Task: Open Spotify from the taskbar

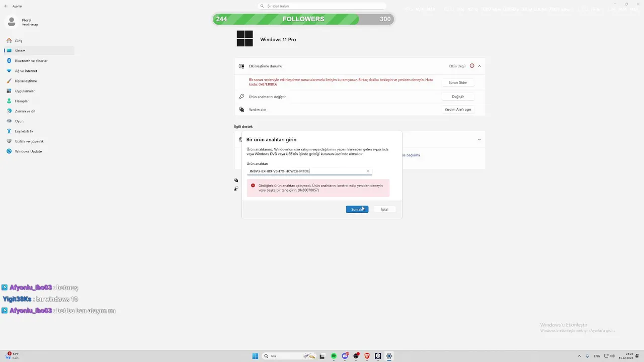Action: [334, 356]
